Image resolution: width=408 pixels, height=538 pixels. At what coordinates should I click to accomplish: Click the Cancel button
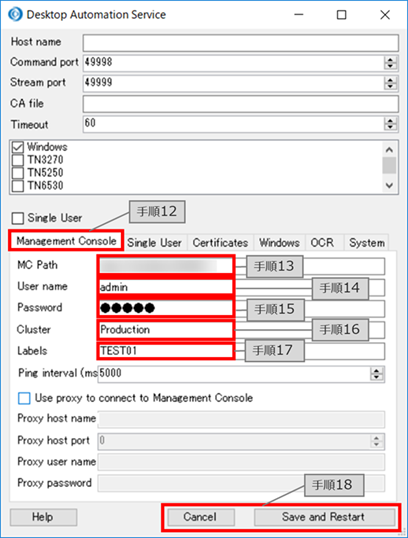click(201, 517)
